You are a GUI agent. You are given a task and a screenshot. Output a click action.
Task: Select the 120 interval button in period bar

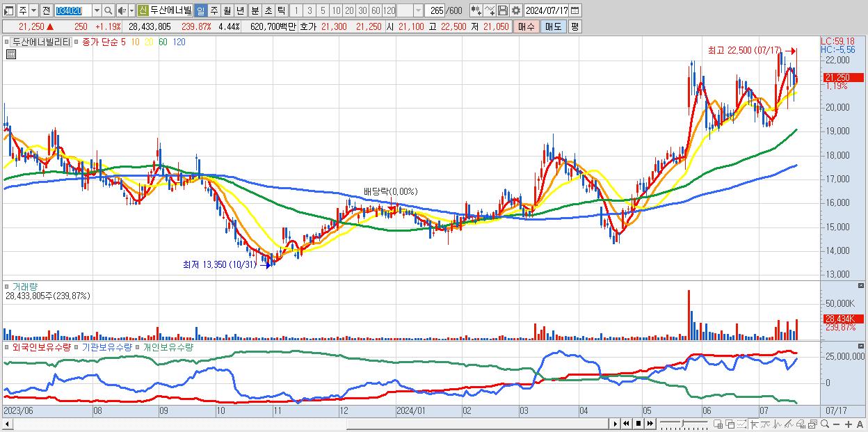point(389,10)
